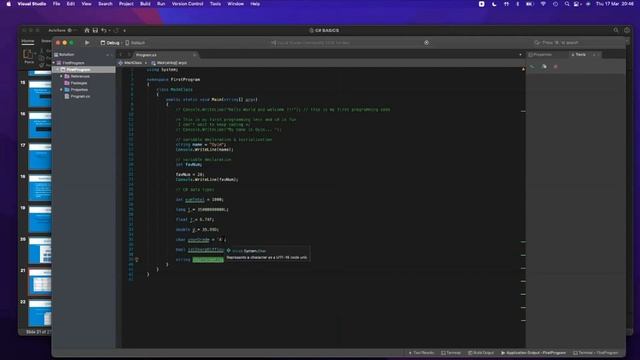Click the References folder icon
This screenshot has height=360, width=640.
[x=67, y=76]
